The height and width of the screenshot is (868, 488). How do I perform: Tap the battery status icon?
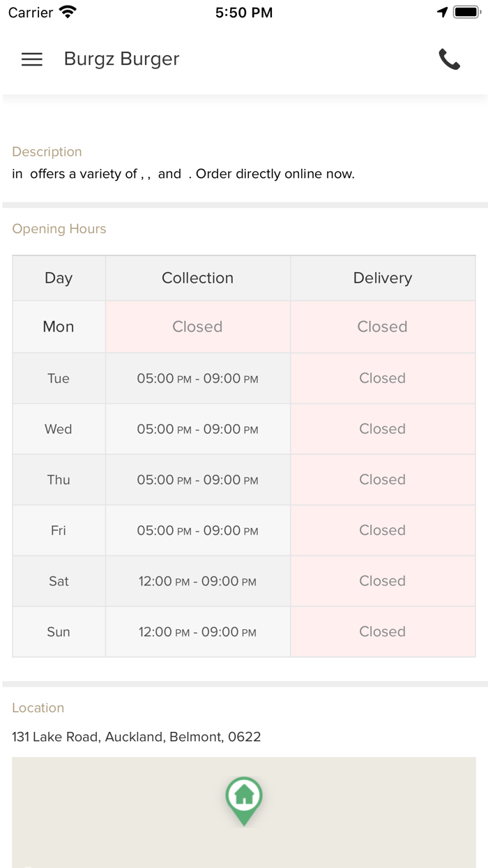466,12
